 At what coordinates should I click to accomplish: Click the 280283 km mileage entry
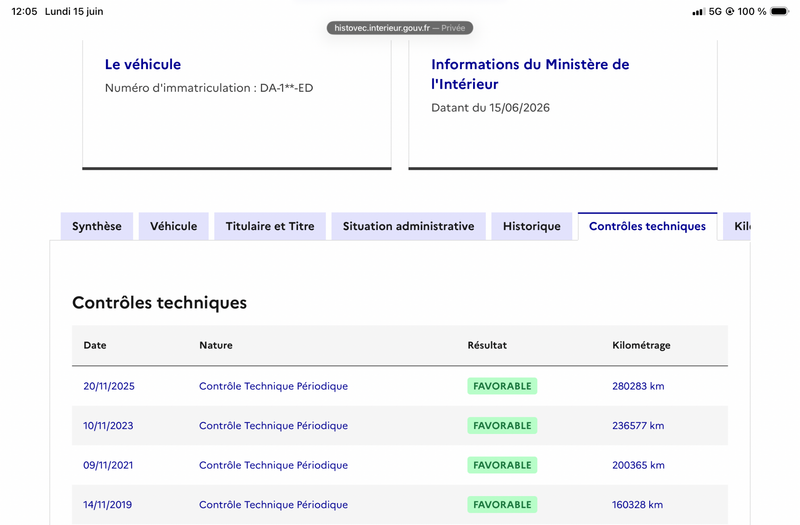pos(638,386)
